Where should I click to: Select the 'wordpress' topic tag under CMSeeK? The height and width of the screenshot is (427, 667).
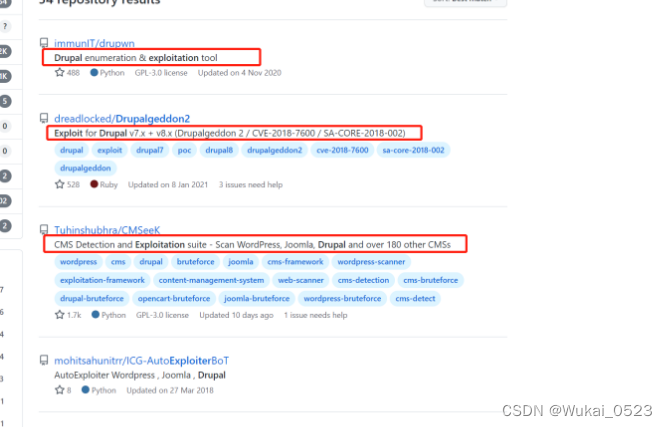click(78, 262)
